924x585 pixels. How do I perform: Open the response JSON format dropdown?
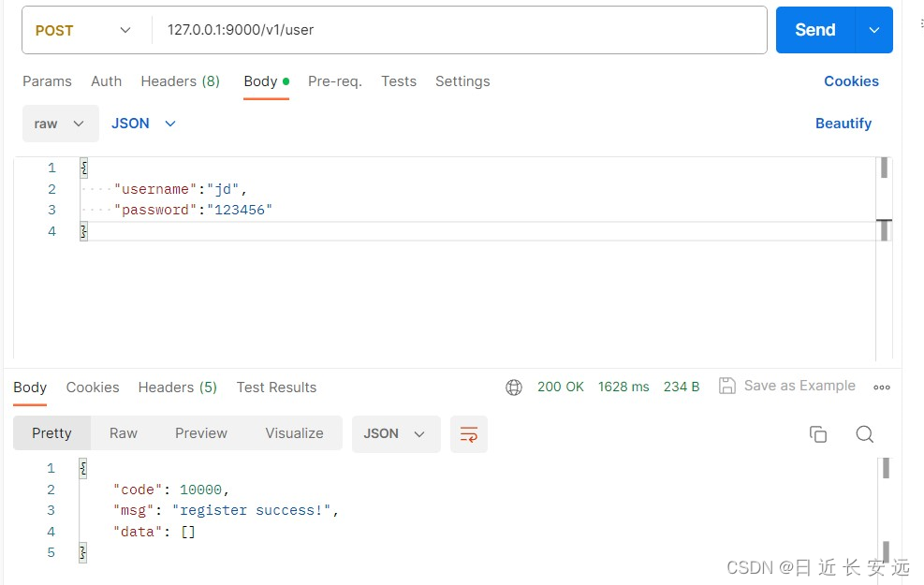tap(396, 434)
